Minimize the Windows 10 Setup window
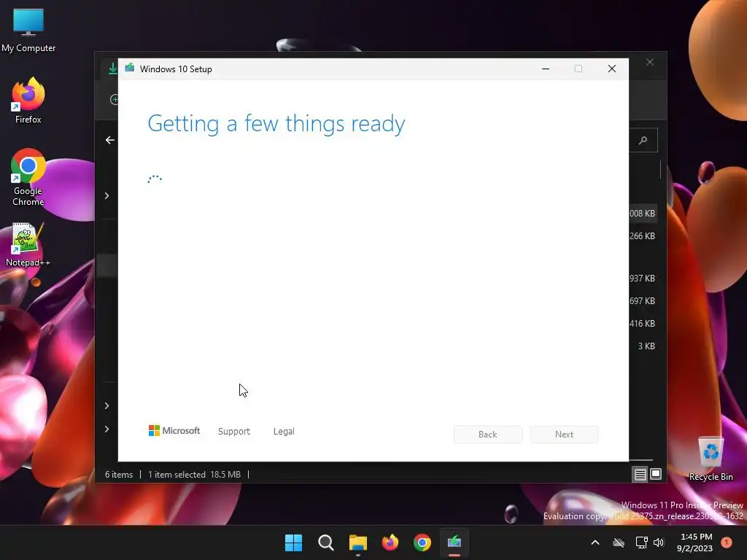The image size is (747, 560). (546, 69)
